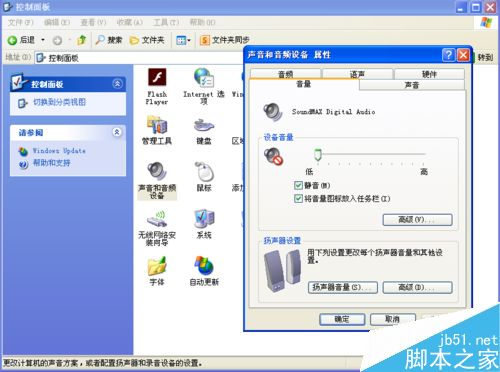Click the Windows flag logo in menu bar

click(x=486, y=22)
